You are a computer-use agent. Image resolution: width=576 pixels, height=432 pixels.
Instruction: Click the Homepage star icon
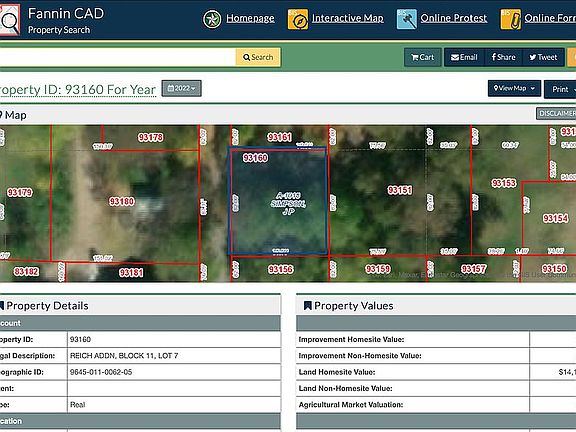point(212,19)
